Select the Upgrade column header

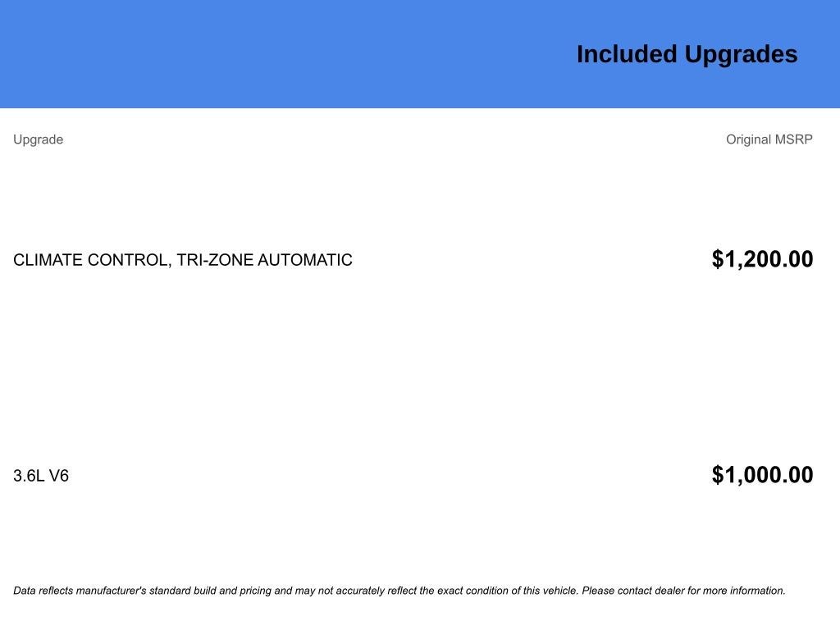coord(38,139)
